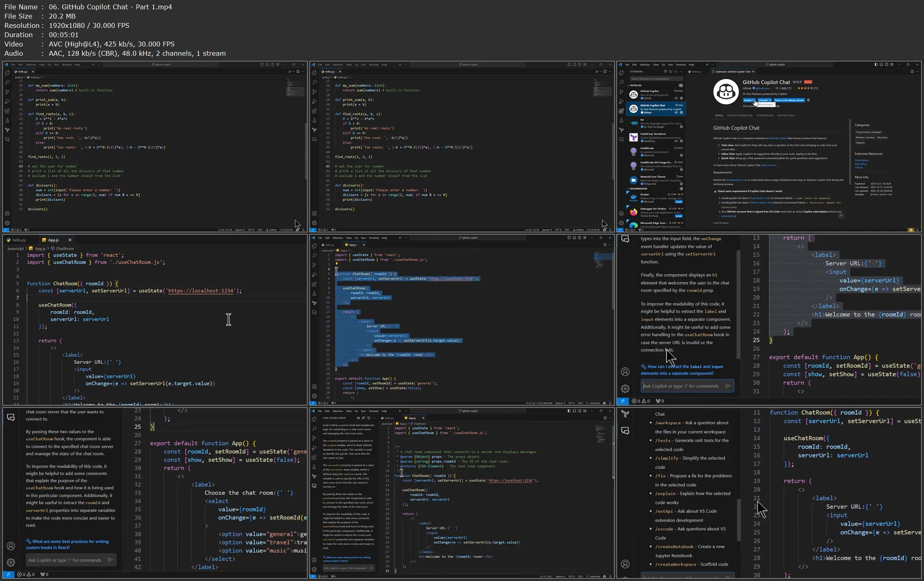Select DETAILS tab on extension page
This screenshot has width=924, height=581.
[x=719, y=115]
